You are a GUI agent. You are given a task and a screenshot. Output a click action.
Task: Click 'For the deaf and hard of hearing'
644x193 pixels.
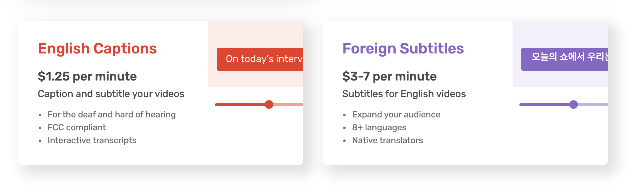(112, 114)
